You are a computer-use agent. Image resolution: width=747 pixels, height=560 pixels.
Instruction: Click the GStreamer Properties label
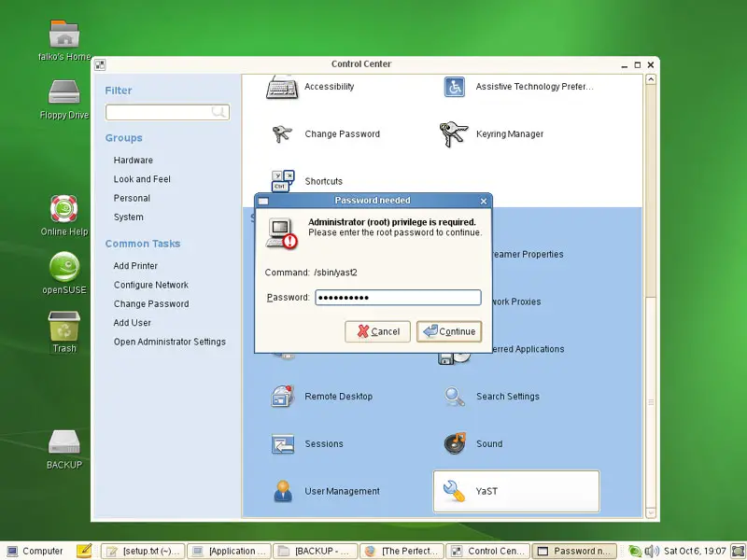tap(528, 254)
